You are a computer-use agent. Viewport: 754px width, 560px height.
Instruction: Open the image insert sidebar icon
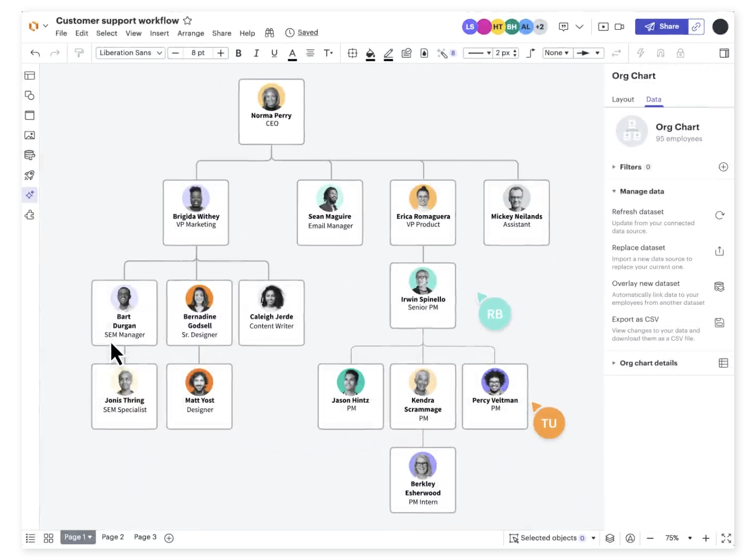click(30, 136)
